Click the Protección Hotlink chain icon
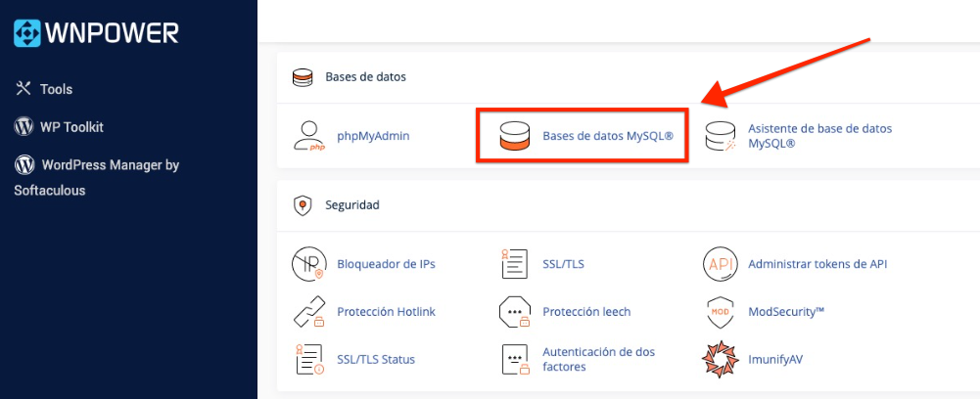 coord(309,312)
